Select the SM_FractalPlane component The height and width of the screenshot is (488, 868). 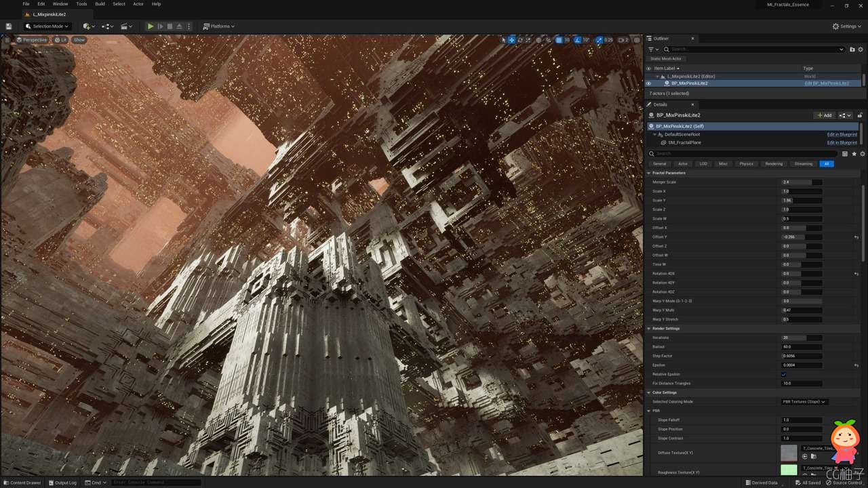(x=684, y=143)
